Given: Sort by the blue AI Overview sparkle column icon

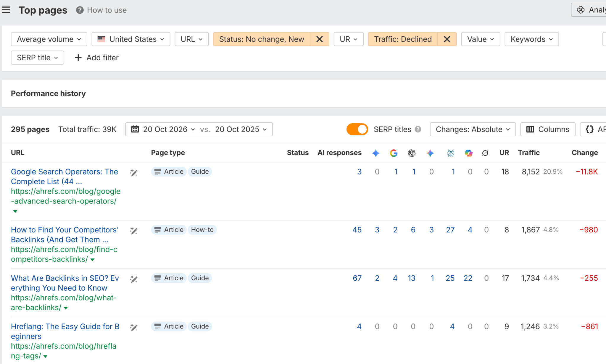Looking at the screenshot, I should coord(376,153).
